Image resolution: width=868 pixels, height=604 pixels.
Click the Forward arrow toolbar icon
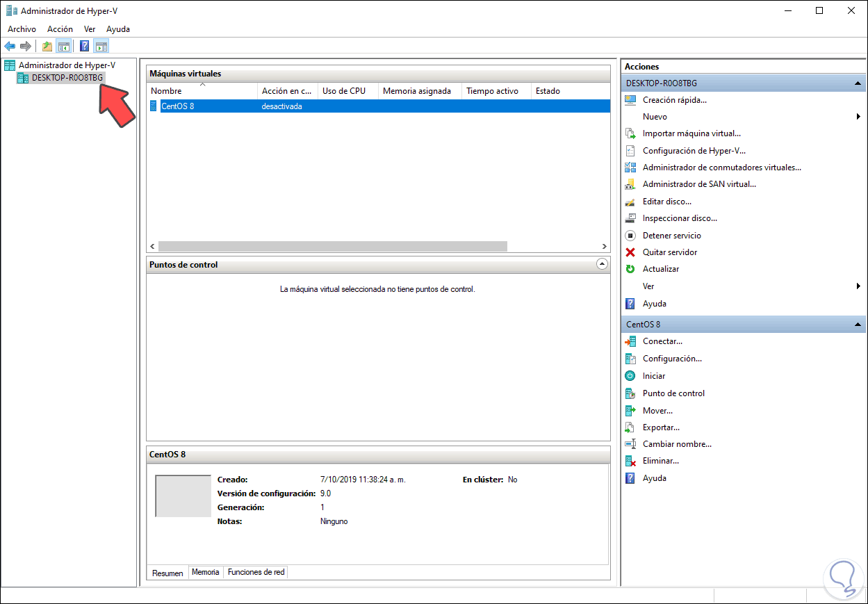pos(26,47)
